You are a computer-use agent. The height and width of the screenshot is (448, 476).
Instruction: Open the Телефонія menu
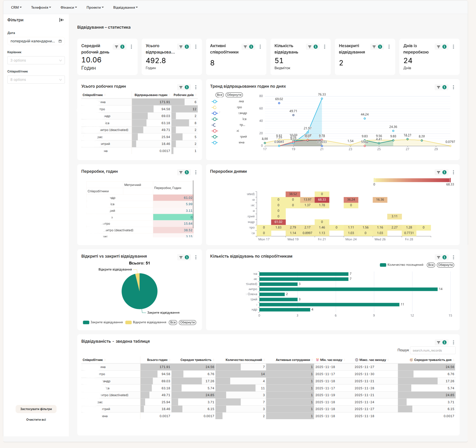[41, 8]
